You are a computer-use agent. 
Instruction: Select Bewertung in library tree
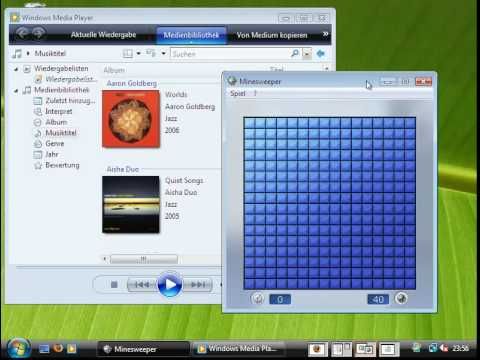click(x=62, y=165)
